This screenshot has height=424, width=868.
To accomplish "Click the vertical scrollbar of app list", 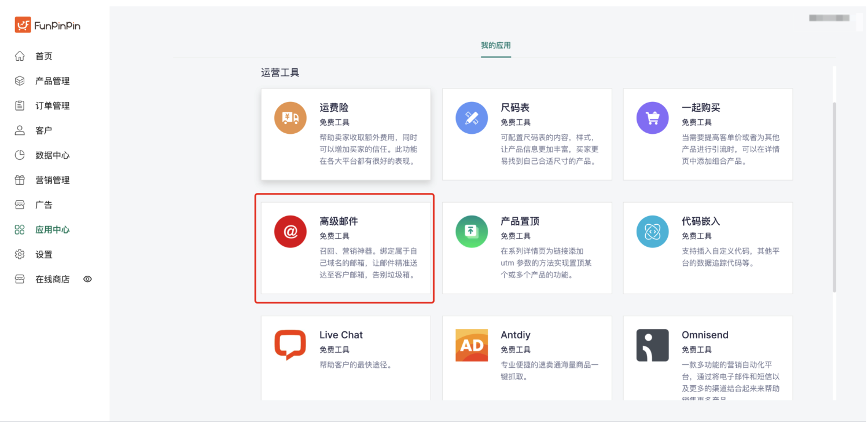I will pos(834,197).
